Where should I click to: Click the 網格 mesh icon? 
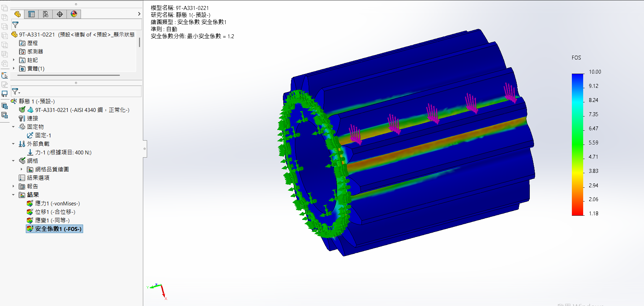(x=22, y=161)
